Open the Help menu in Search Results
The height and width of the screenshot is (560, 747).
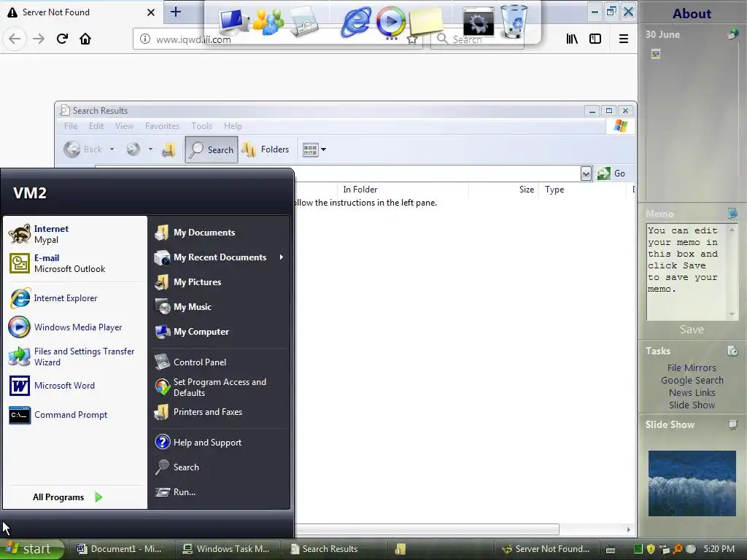coord(233,126)
